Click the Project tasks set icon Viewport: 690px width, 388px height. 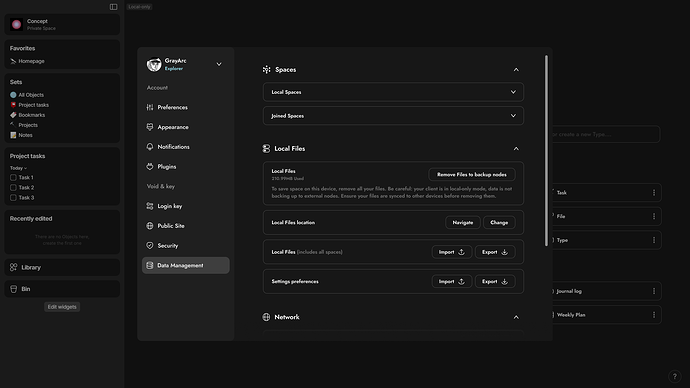tap(13, 105)
